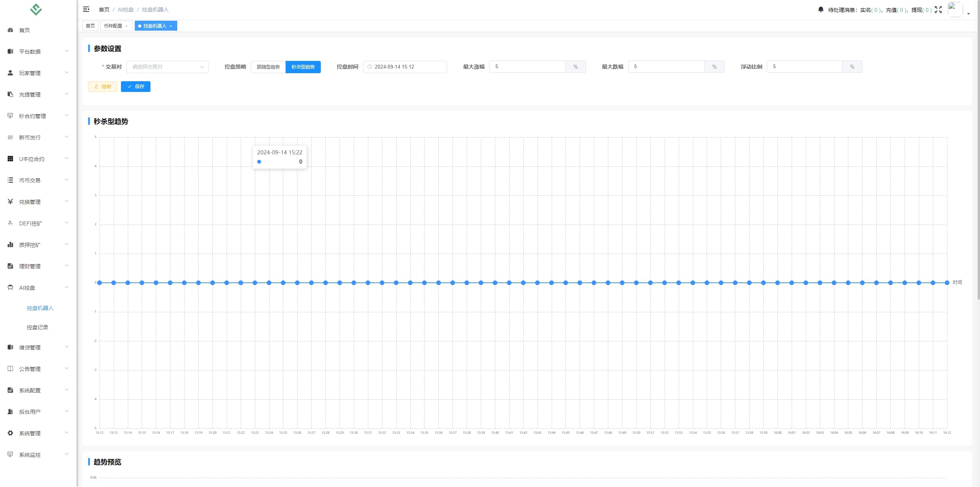Click the sidebar collapse hamburger icon
The image size is (980, 487).
(86, 9)
